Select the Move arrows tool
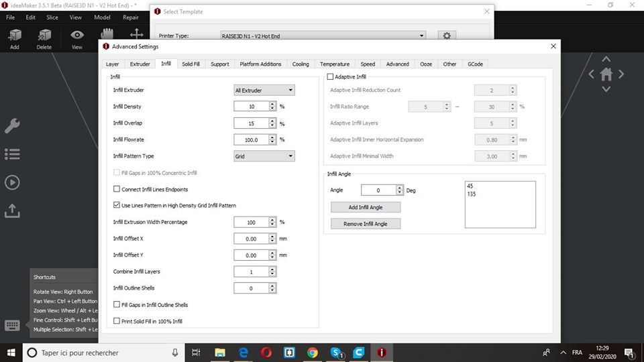Image resolution: width=644 pixels, height=362 pixels. [136, 34]
